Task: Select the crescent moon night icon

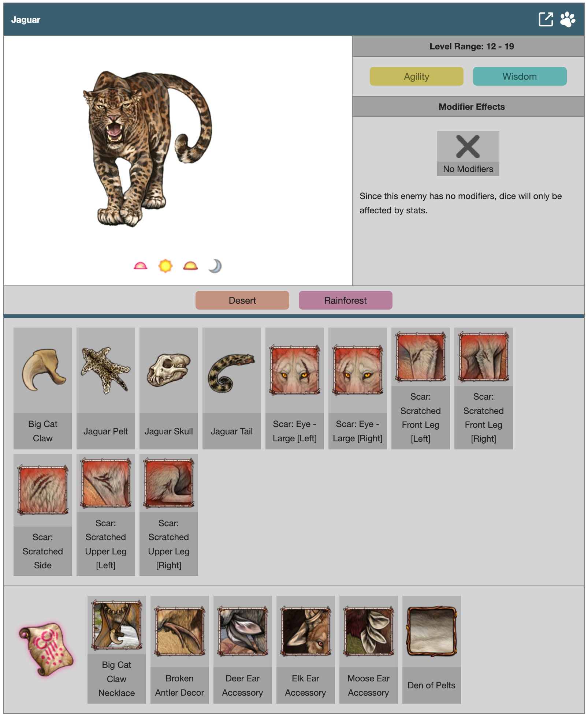Action: pyautogui.click(x=215, y=266)
